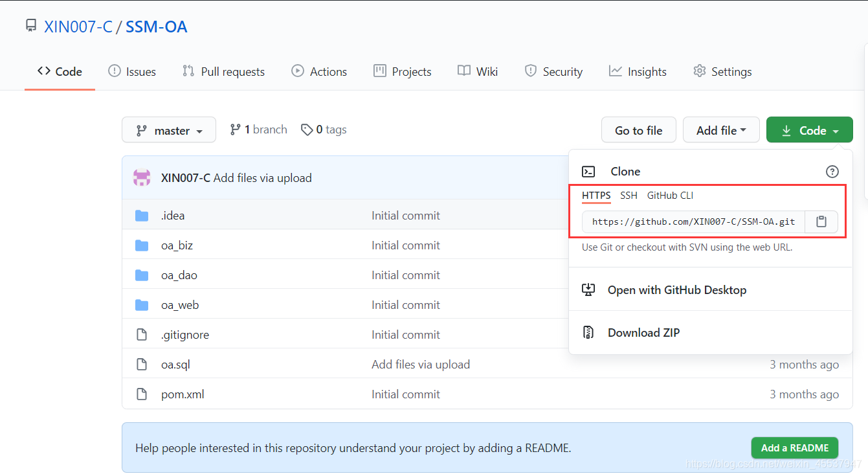Open Initial commit message for .idea
868x476 pixels.
(x=406, y=216)
